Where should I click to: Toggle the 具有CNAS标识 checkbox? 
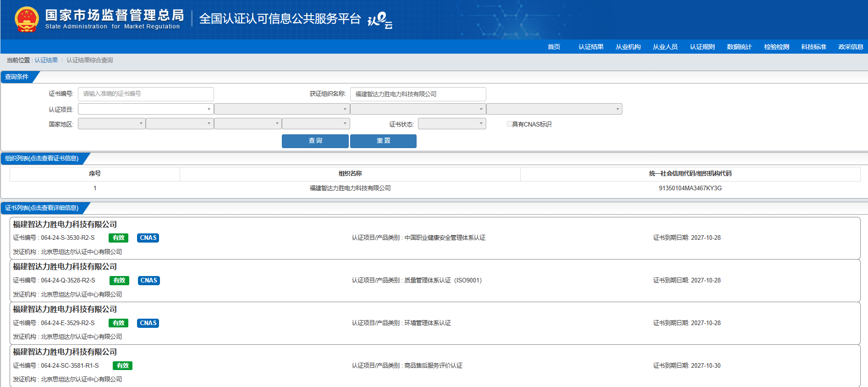click(509, 124)
